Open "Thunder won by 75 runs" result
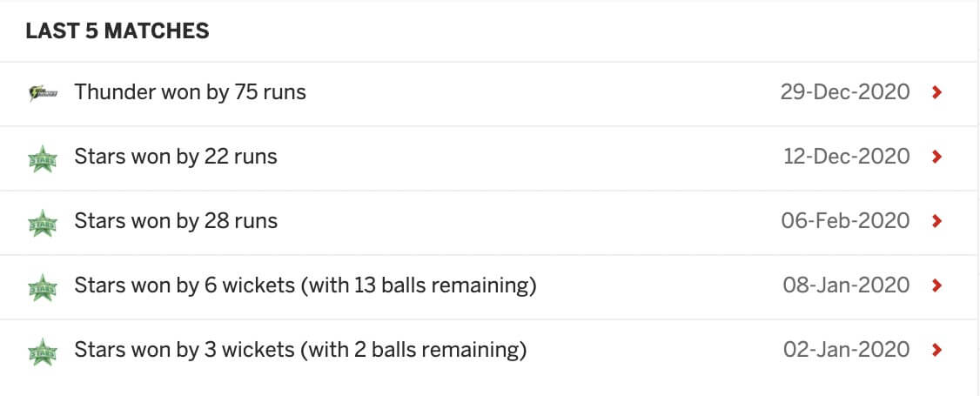The width and height of the screenshot is (980, 396). (x=190, y=92)
